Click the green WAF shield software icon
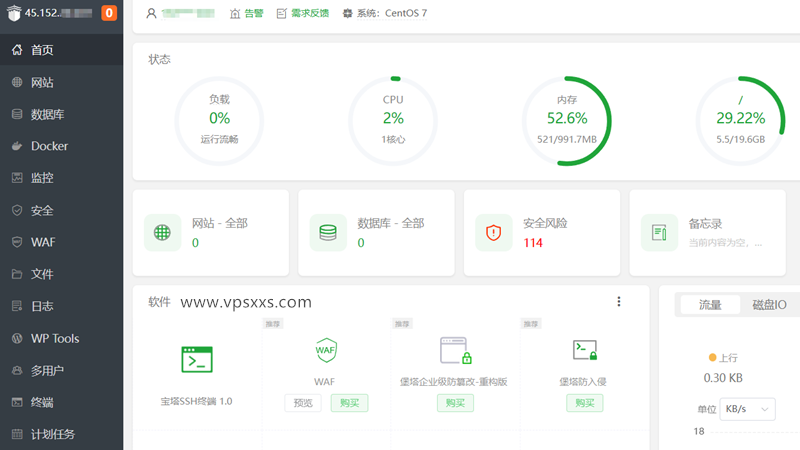800x450 pixels. (326, 350)
